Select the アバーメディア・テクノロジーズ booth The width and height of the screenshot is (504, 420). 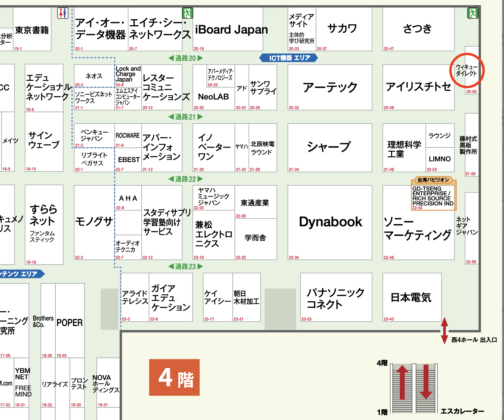pos(221,76)
